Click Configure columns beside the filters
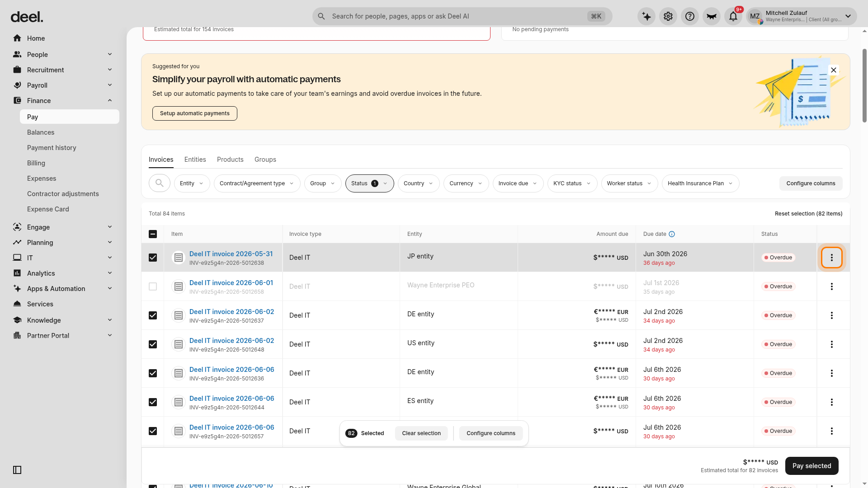Image resolution: width=868 pixels, height=488 pixels. (x=811, y=183)
